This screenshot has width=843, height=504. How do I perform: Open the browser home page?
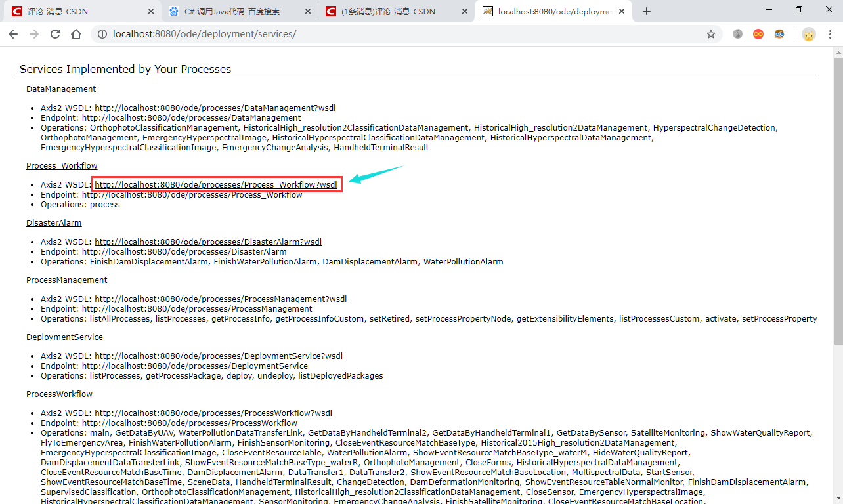coord(76,33)
